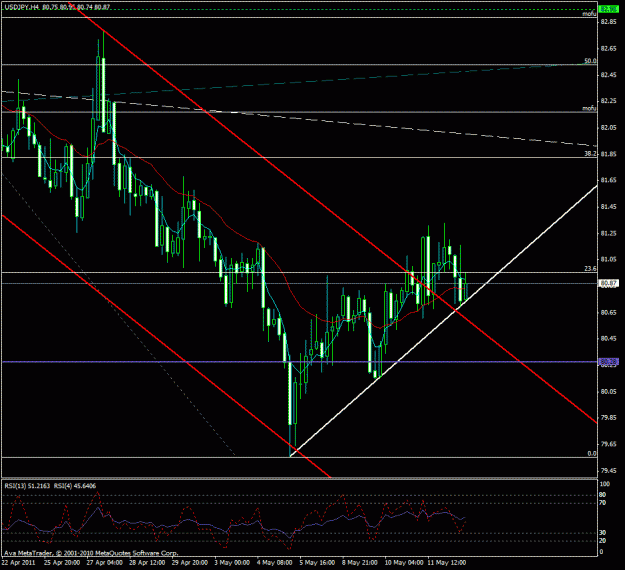The image size is (625, 570).
Task: Select the 23.6 Fibonacci level label
Action: 590,269
